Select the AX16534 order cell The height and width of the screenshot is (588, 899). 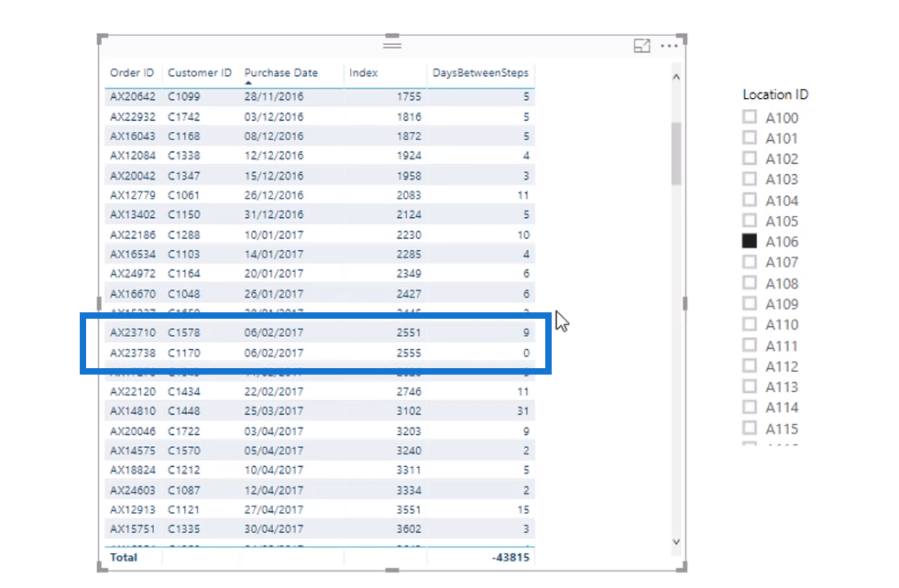point(133,255)
